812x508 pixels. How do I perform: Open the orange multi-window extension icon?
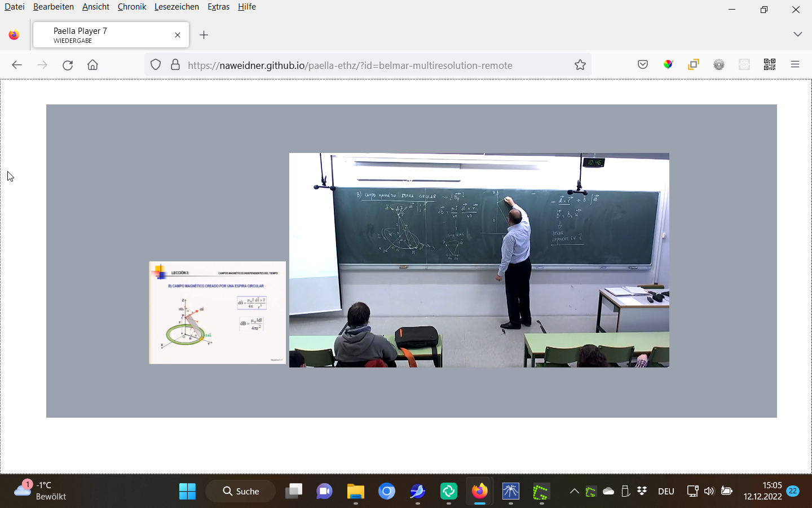[x=693, y=64]
